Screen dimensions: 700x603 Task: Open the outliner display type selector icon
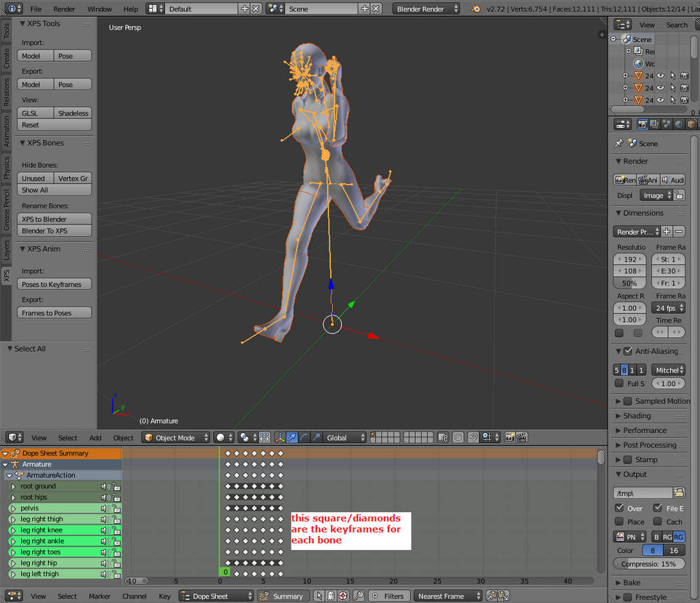[x=623, y=25]
